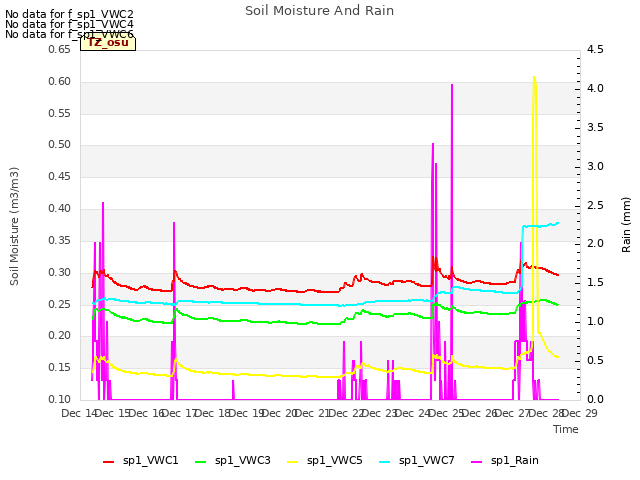Image resolution: width=640 pixels, height=480 pixels.
Task: Click the magenta sp1_Rain legend color line
Action: pos(476,462)
